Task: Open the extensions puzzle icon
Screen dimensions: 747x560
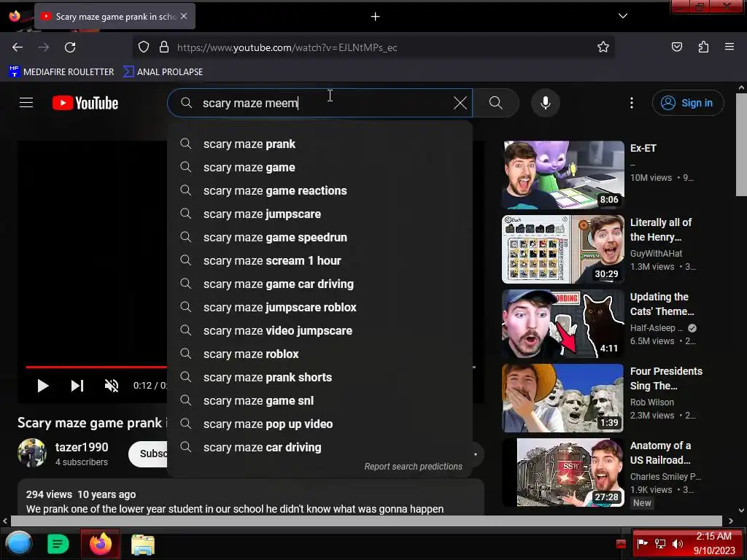Action: (x=703, y=47)
